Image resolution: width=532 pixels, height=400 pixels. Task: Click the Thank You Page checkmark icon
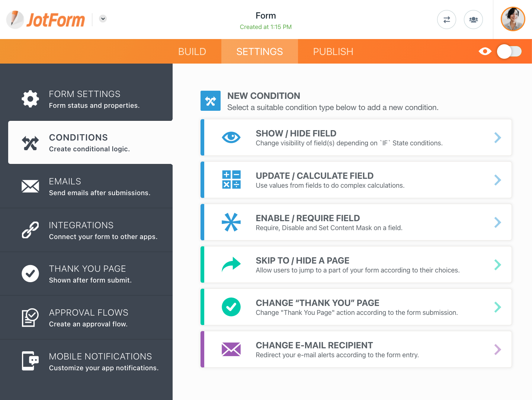[x=30, y=274]
